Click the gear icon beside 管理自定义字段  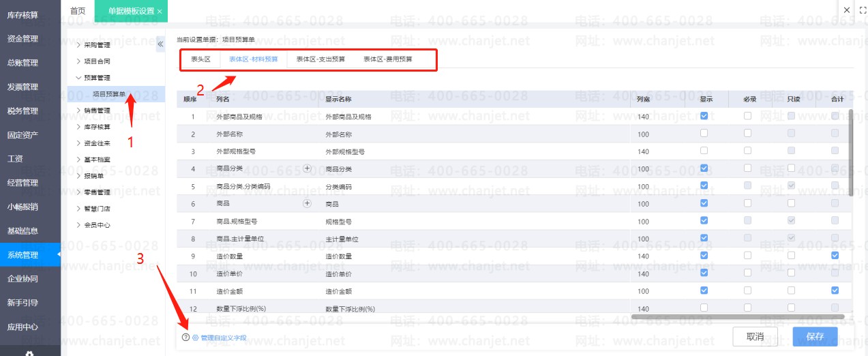pyautogui.click(x=195, y=338)
